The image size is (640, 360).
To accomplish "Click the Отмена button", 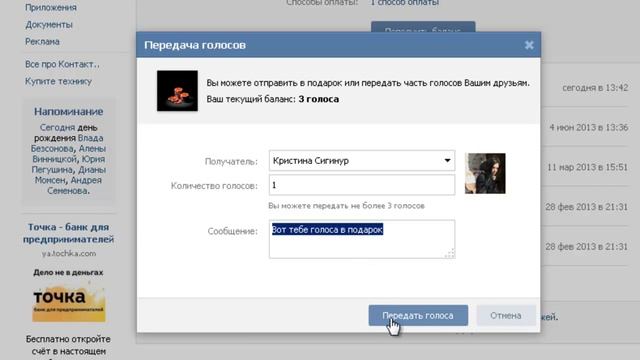I will point(506,316).
